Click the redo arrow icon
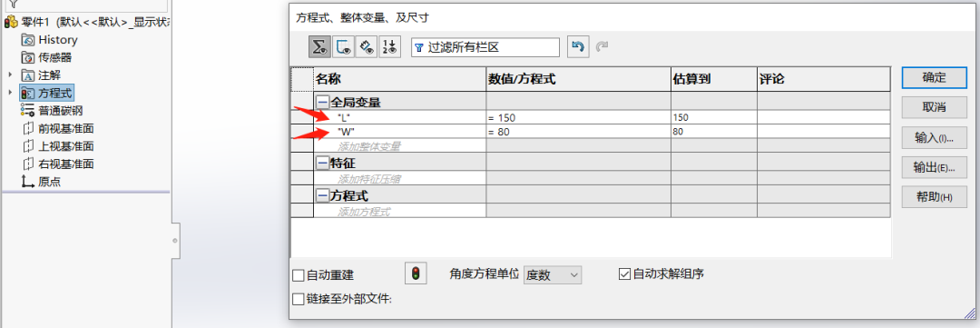 [x=602, y=47]
